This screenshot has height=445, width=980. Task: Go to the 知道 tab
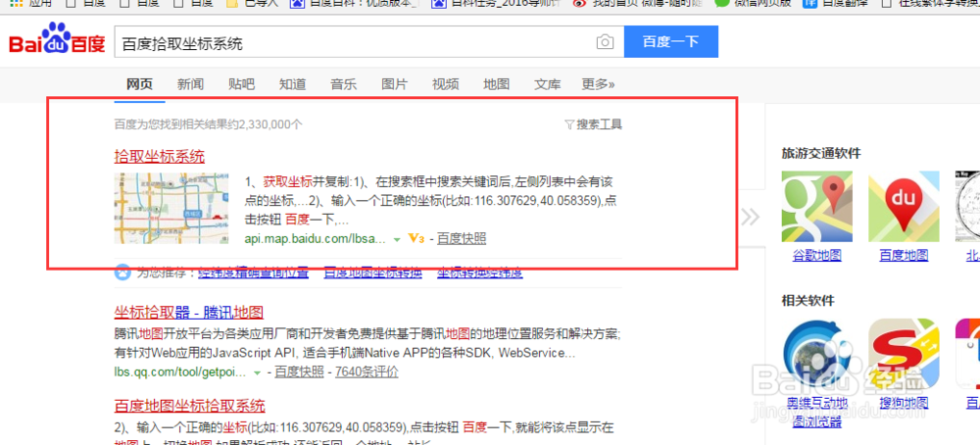[292, 84]
